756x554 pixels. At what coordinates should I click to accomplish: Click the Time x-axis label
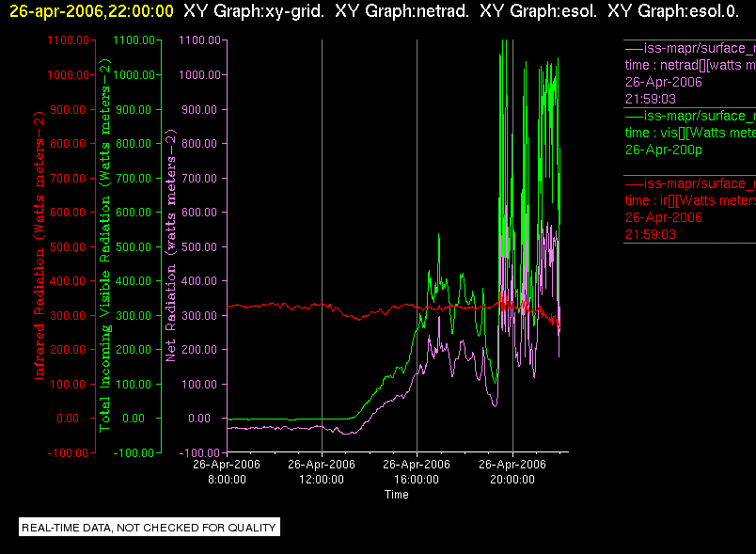point(396,495)
